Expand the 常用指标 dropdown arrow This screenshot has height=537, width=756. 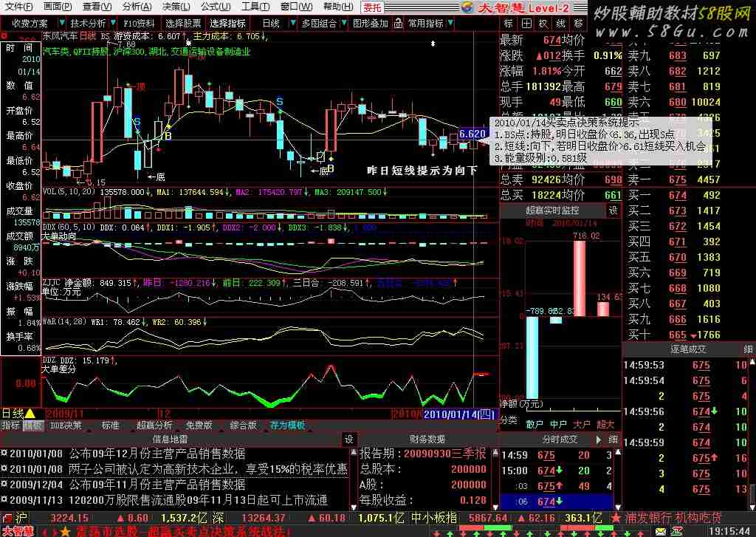[450, 23]
